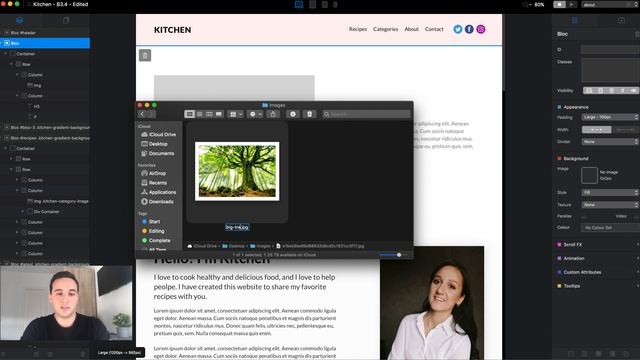Switch Finder to list view
640x360 pixels.
(x=199, y=114)
